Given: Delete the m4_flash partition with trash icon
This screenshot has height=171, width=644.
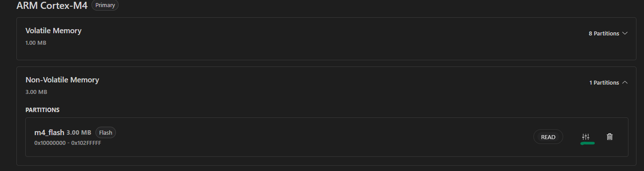Looking at the screenshot, I should [610, 137].
